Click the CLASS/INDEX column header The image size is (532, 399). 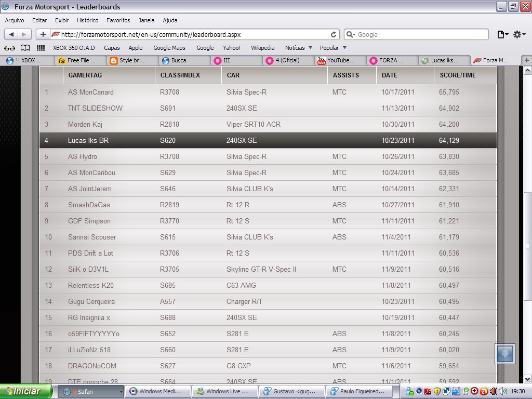(188, 75)
